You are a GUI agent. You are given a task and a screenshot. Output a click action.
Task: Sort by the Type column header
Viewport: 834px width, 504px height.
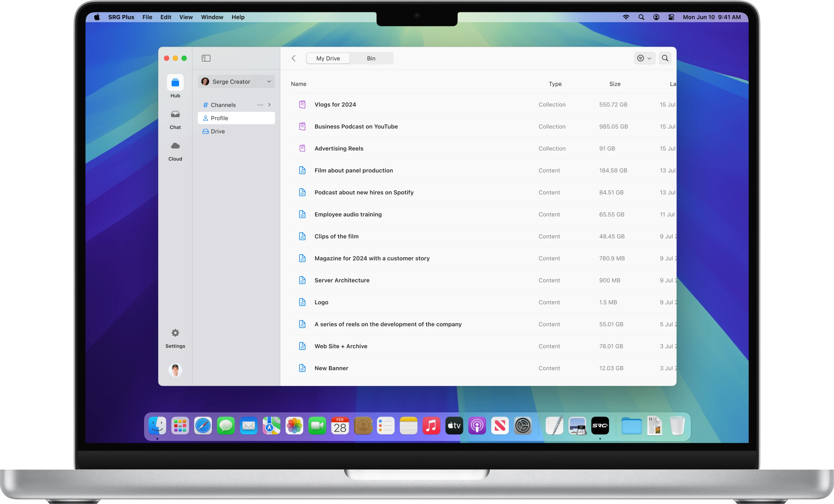coord(555,84)
